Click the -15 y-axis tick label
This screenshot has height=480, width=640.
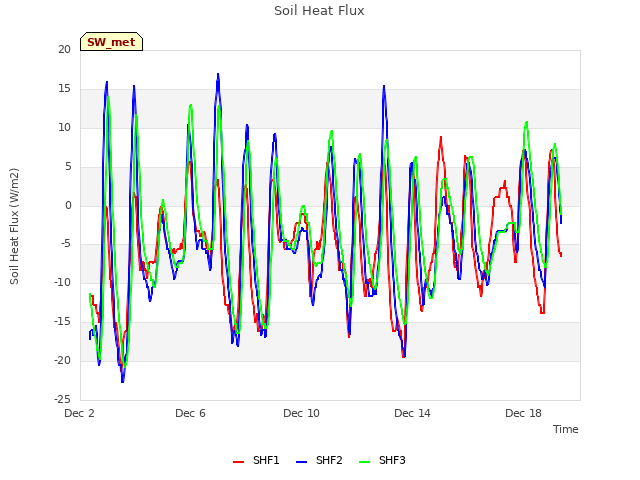tap(63, 322)
